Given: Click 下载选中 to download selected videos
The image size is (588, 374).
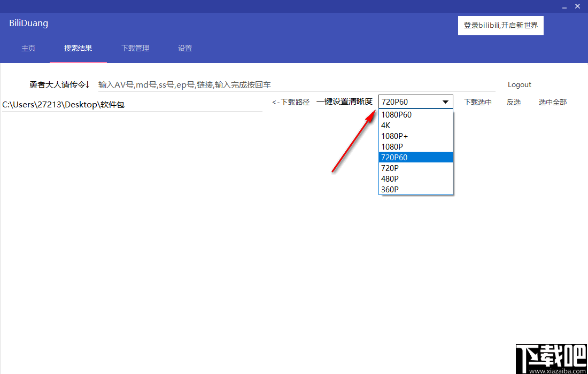Looking at the screenshot, I should [477, 102].
